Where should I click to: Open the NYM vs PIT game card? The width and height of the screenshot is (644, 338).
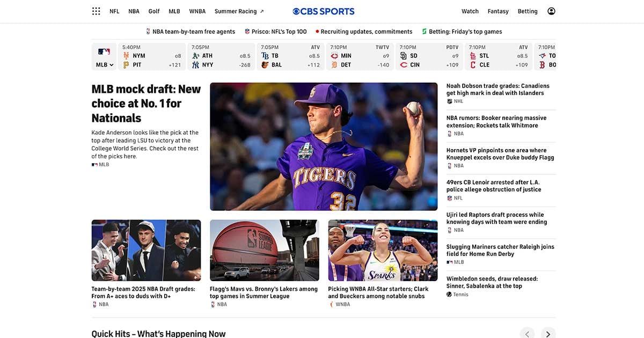(152, 56)
